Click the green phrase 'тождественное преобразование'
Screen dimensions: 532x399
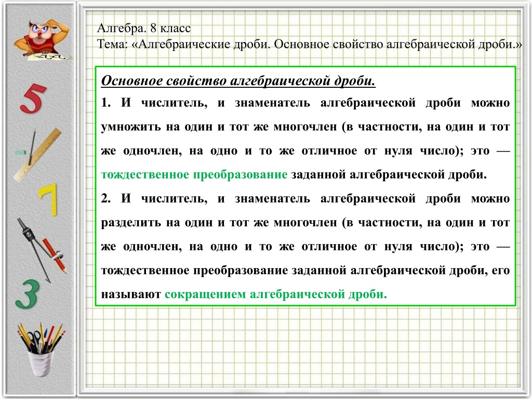click(x=194, y=175)
